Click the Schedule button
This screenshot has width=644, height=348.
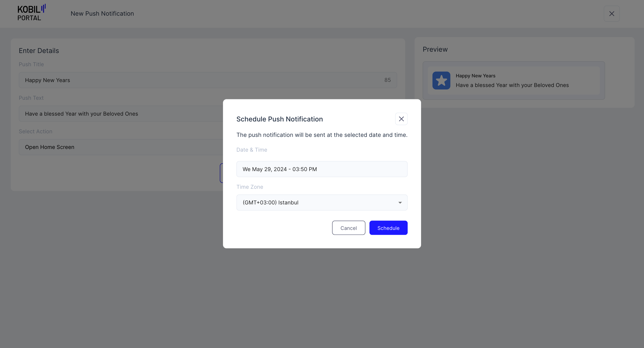click(x=388, y=228)
